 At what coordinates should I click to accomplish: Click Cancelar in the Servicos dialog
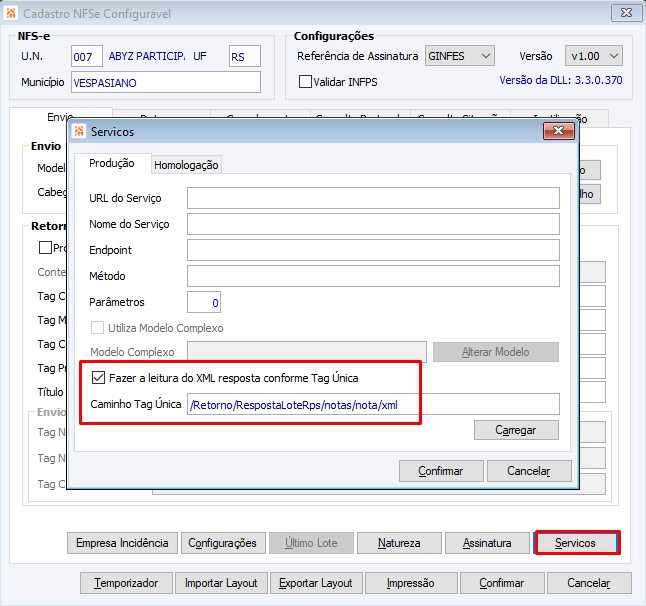click(x=529, y=471)
